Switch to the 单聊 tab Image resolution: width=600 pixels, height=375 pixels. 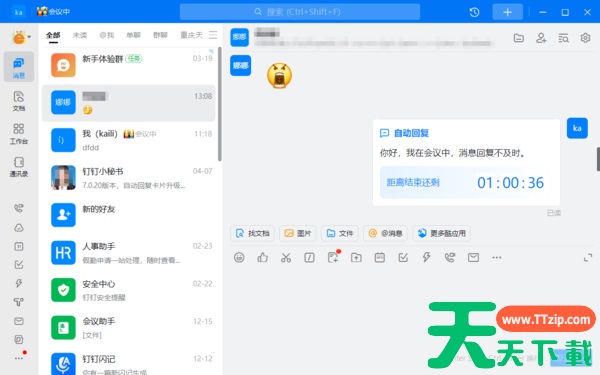(x=134, y=35)
